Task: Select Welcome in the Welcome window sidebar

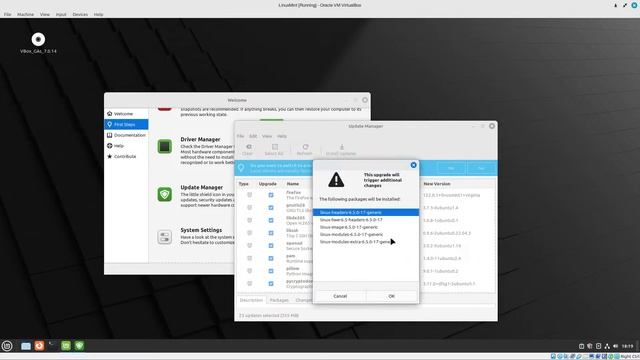Action: [x=126, y=113]
